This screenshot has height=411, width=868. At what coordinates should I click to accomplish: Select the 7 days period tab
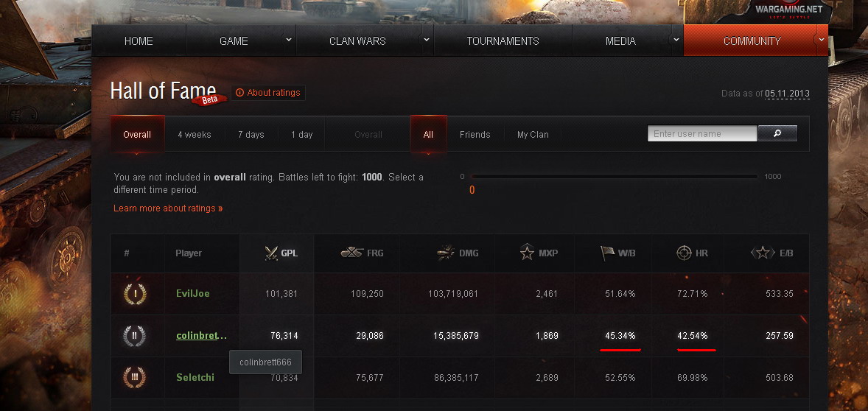[x=251, y=135]
